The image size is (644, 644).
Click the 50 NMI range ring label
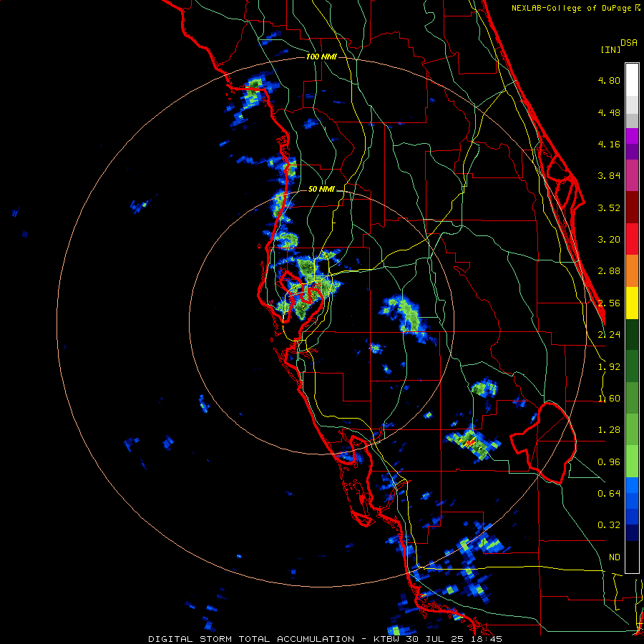point(321,190)
